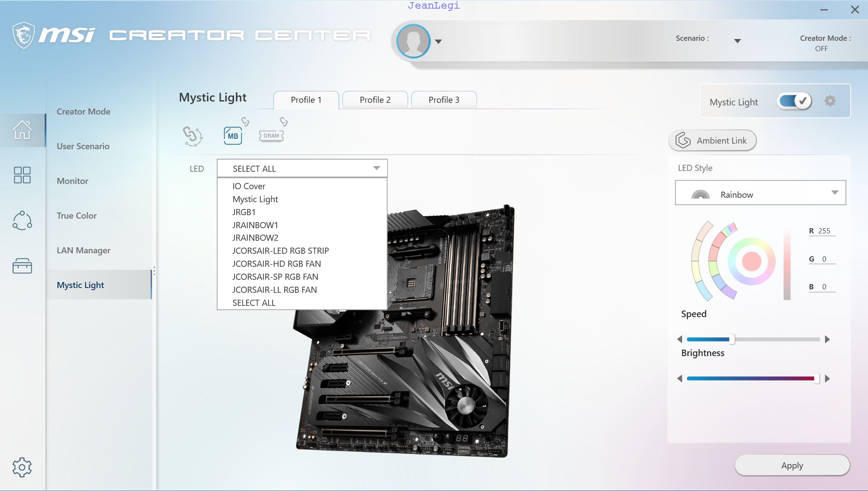Enable the DRAM component link toggle
The height and width of the screenshot is (491, 868).
click(x=283, y=122)
